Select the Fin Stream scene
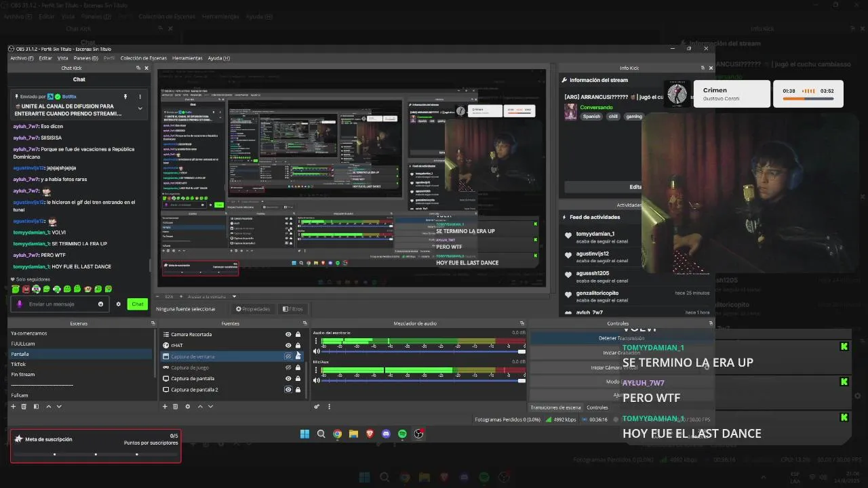This screenshot has width=868, height=488. [80, 374]
